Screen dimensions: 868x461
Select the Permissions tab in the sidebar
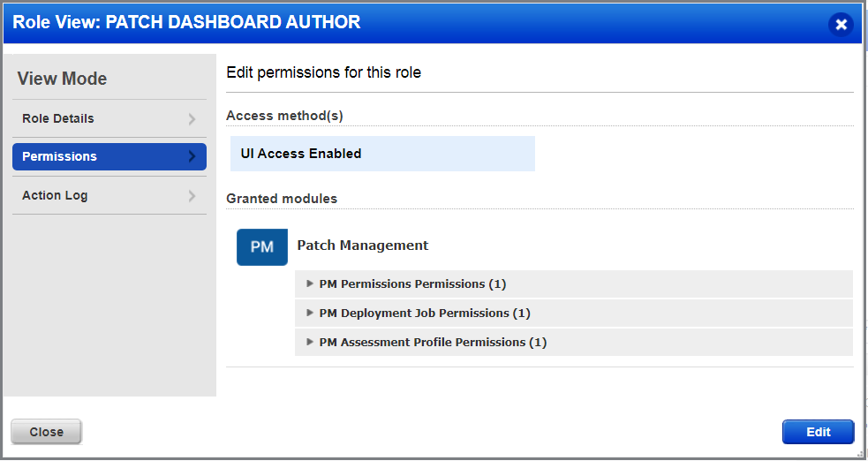[x=60, y=156]
